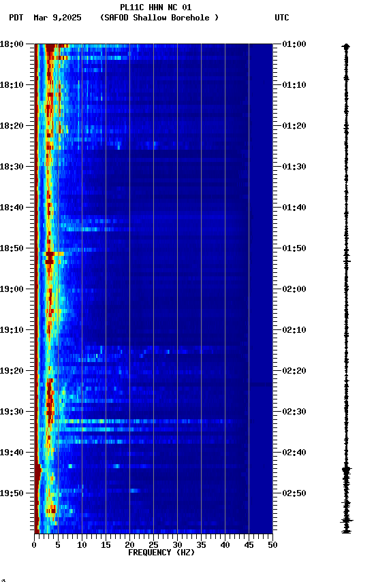
Task: Click the "18:20" PDT time label
Action: tap(12, 126)
